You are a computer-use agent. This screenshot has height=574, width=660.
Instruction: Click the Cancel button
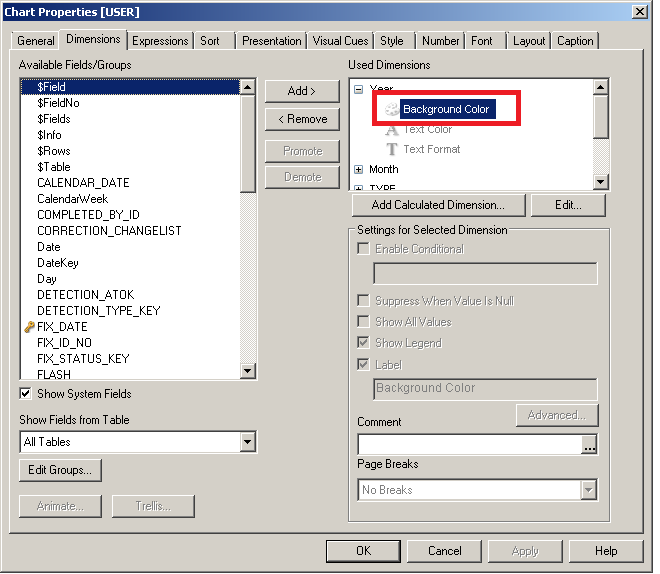(x=444, y=551)
